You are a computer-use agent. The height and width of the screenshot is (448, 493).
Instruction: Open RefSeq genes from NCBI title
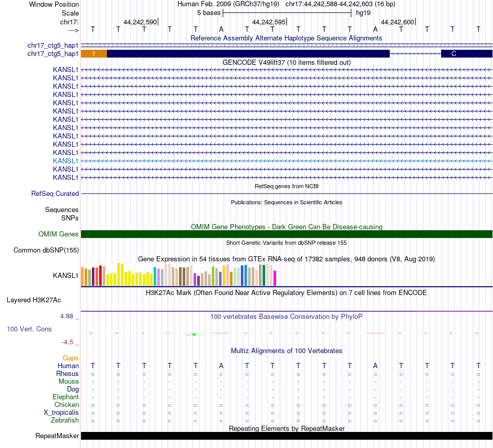pyautogui.click(x=286, y=186)
